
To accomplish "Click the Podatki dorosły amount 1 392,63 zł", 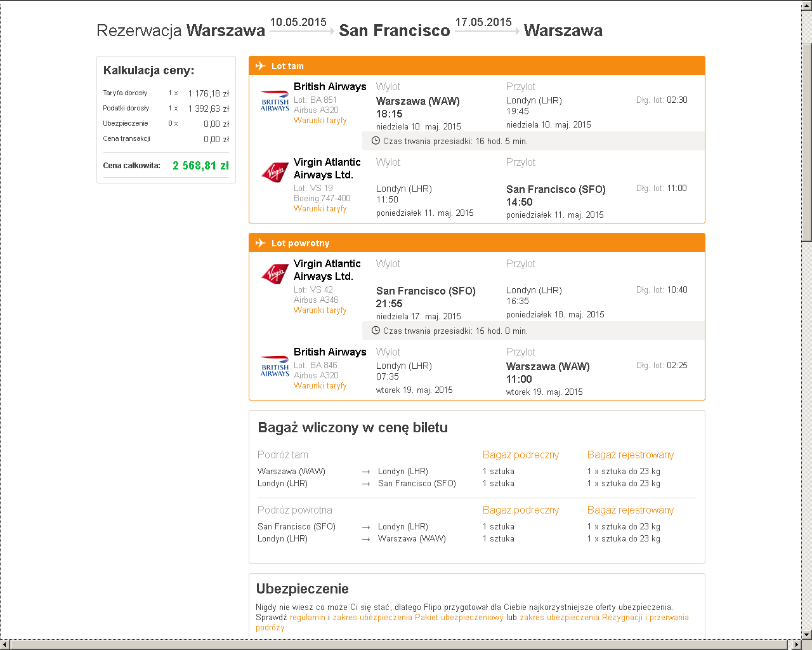I will pos(208,109).
